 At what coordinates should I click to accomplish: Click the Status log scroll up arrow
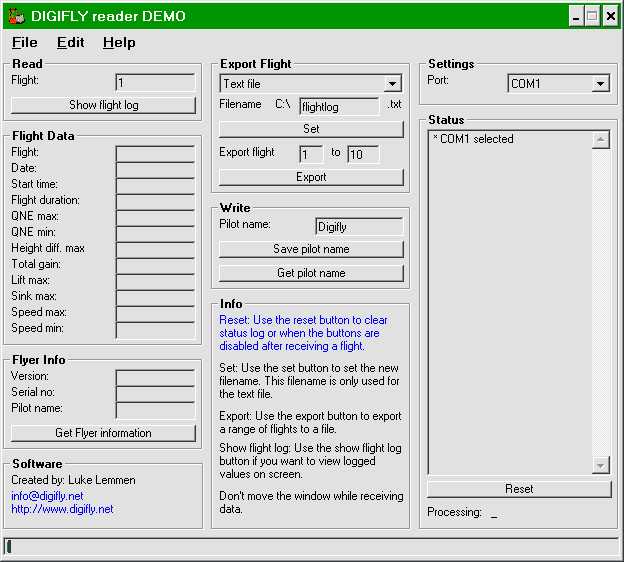[601, 139]
